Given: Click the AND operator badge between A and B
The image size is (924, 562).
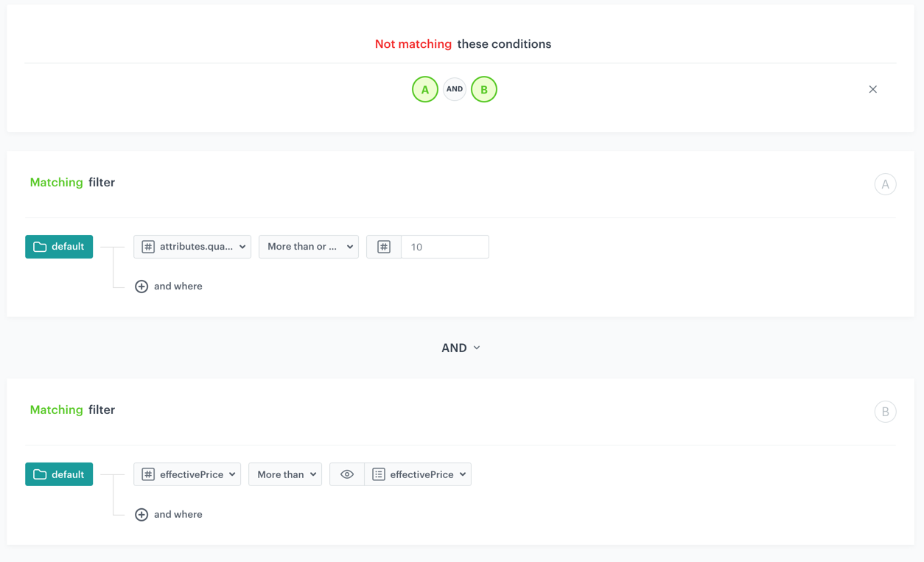Looking at the screenshot, I should tap(455, 89).
